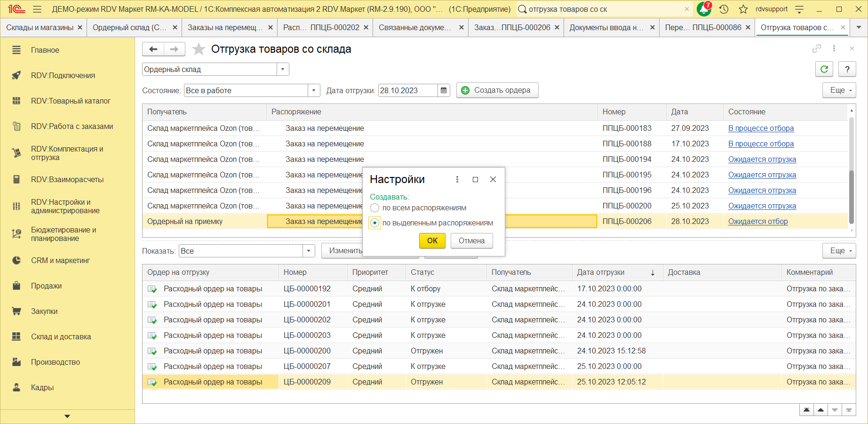Select "по выделенным распоряжениям" radio option
The image size is (868, 424).
pos(375,223)
